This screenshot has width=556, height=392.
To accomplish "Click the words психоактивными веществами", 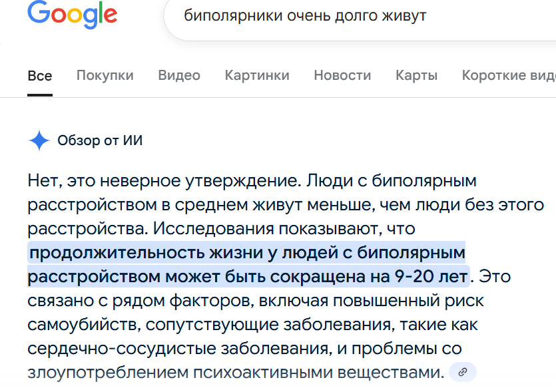I will coord(318,373).
